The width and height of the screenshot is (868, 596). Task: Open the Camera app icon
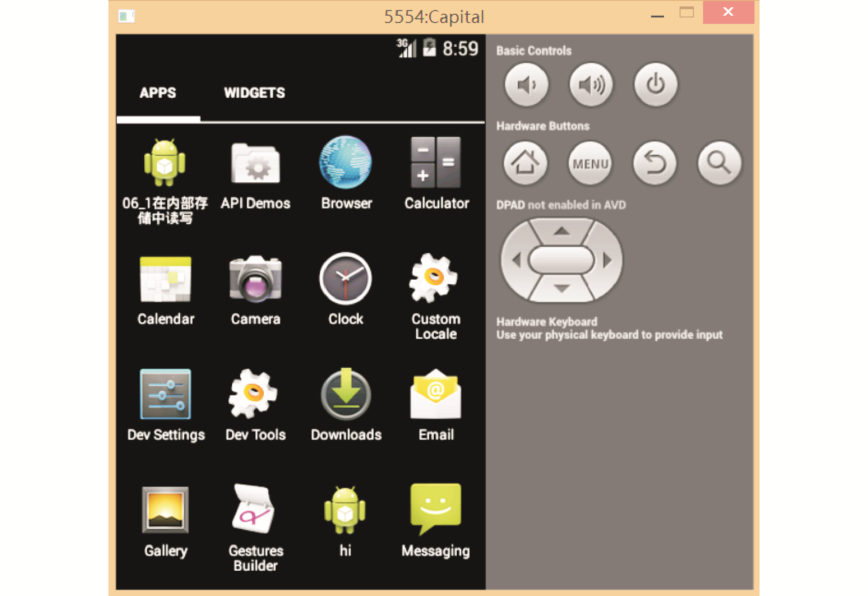pyautogui.click(x=255, y=279)
